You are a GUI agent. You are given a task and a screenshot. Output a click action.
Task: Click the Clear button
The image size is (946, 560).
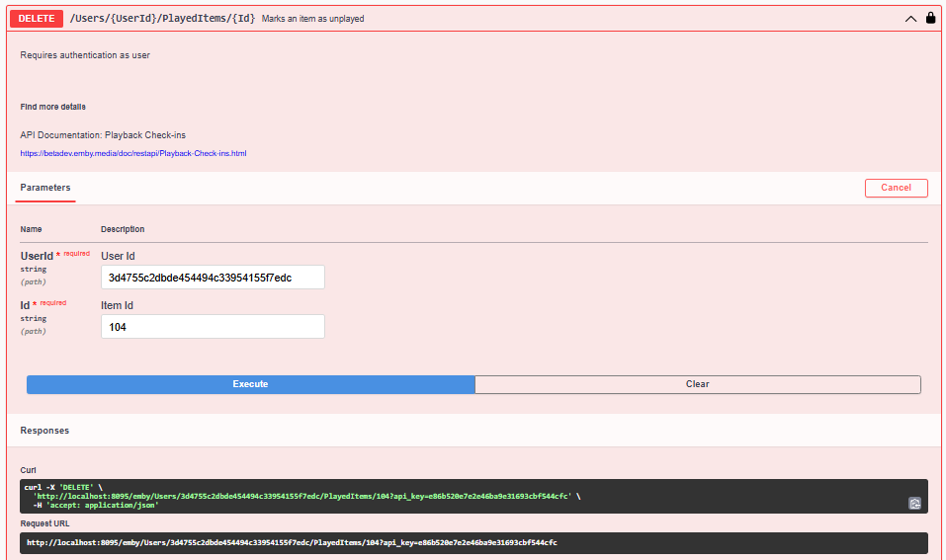pos(698,384)
